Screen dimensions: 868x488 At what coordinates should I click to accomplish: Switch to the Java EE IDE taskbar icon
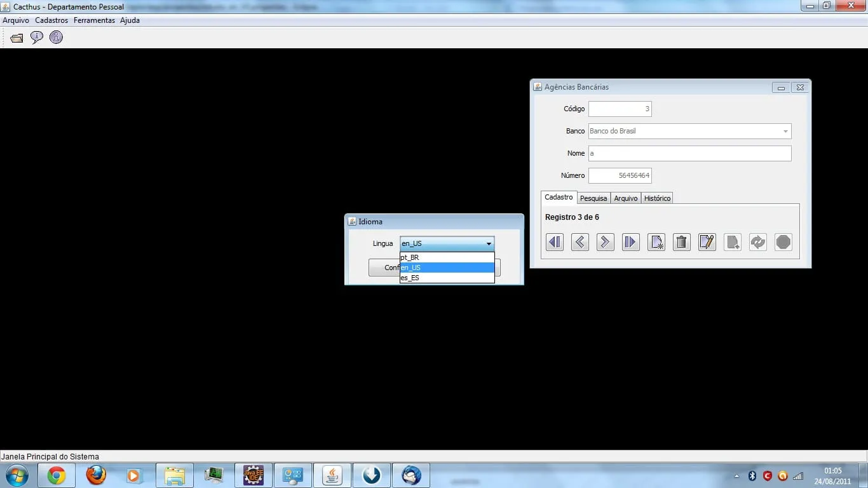pos(254,475)
